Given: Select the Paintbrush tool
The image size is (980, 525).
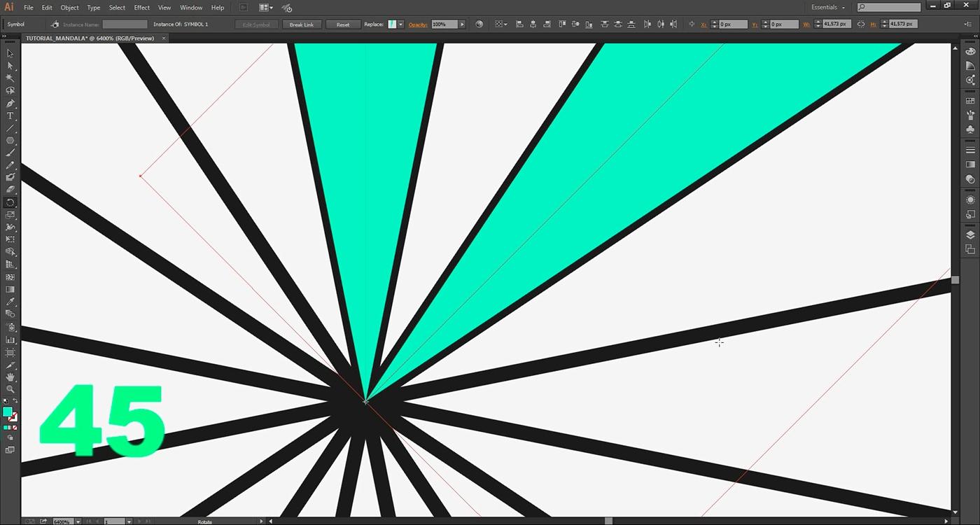Looking at the screenshot, I should 10,153.
